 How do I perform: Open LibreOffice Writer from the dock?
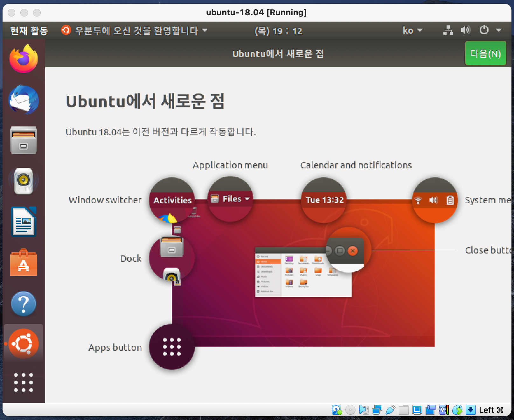24,222
